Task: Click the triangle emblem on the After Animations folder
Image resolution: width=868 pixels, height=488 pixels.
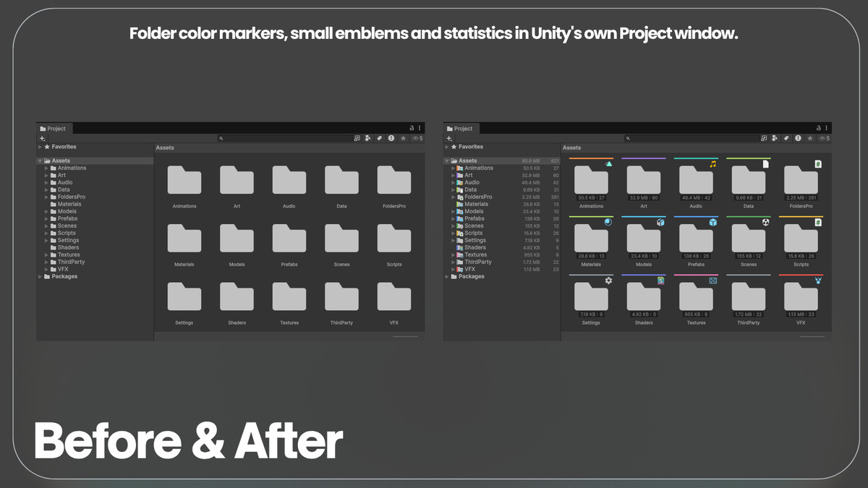Action: click(x=608, y=164)
